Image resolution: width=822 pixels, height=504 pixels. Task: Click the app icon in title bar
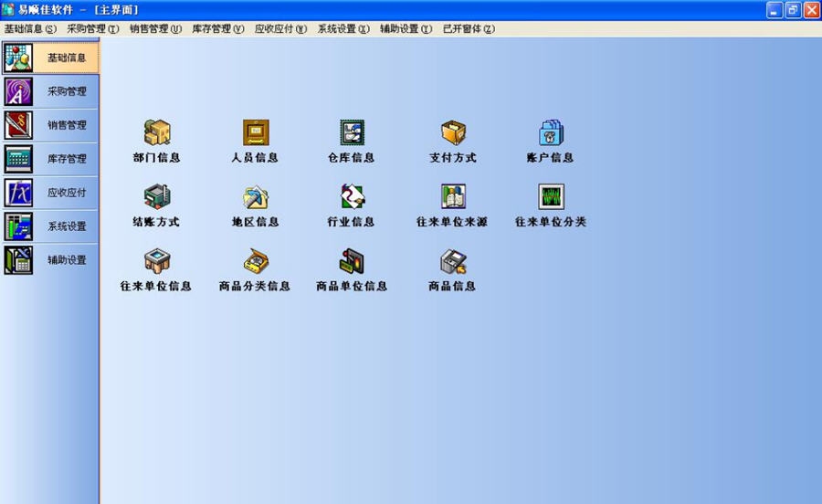(8, 9)
